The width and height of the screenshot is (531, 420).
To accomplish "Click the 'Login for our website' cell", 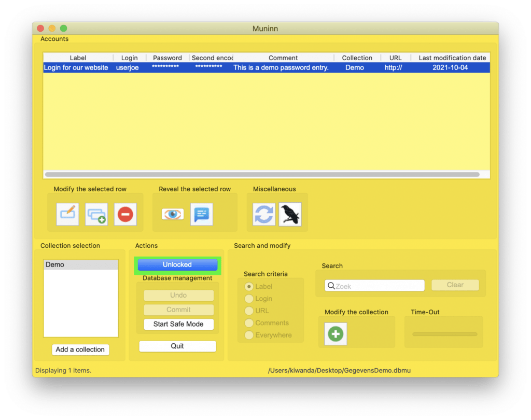I will click(76, 67).
